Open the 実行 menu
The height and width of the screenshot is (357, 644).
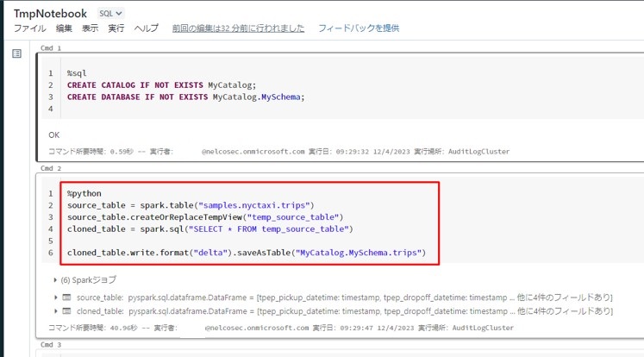[x=116, y=28]
